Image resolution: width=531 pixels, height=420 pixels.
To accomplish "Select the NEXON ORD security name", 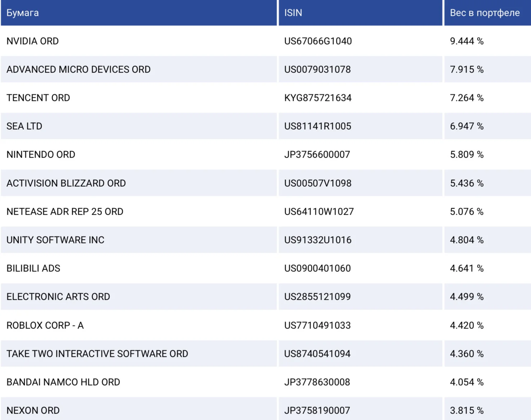I will point(33,411).
